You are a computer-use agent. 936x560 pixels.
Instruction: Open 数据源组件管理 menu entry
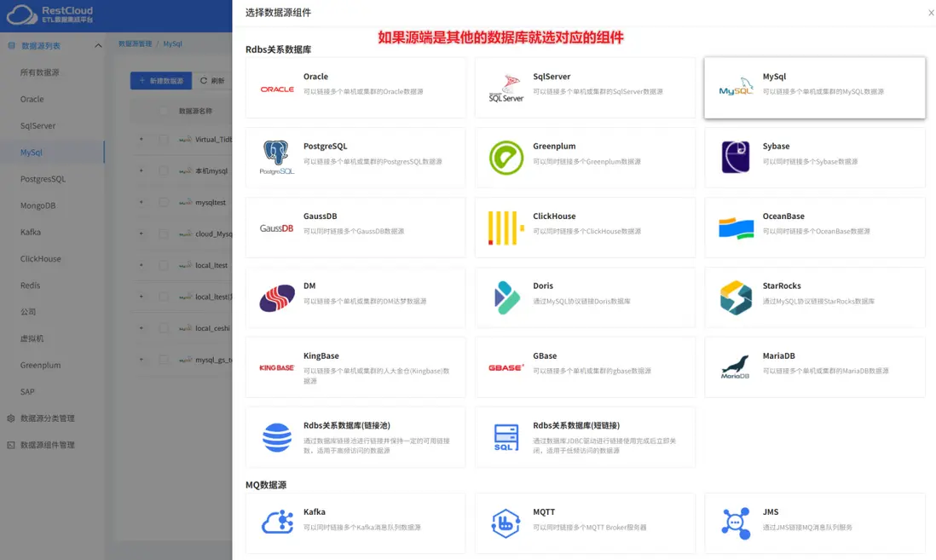(x=48, y=445)
